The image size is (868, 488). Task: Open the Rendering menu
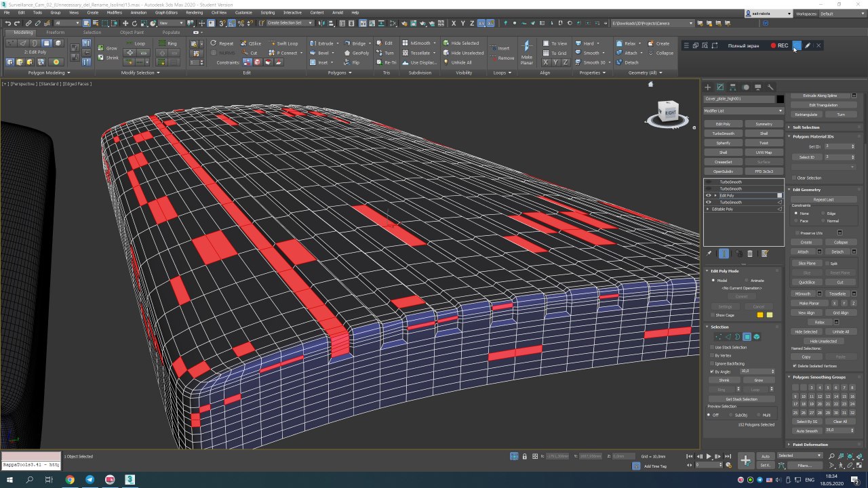tap(194, 12)
